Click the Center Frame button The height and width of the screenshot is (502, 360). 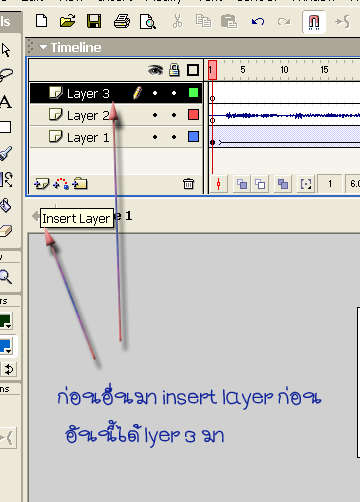(219, 184)
